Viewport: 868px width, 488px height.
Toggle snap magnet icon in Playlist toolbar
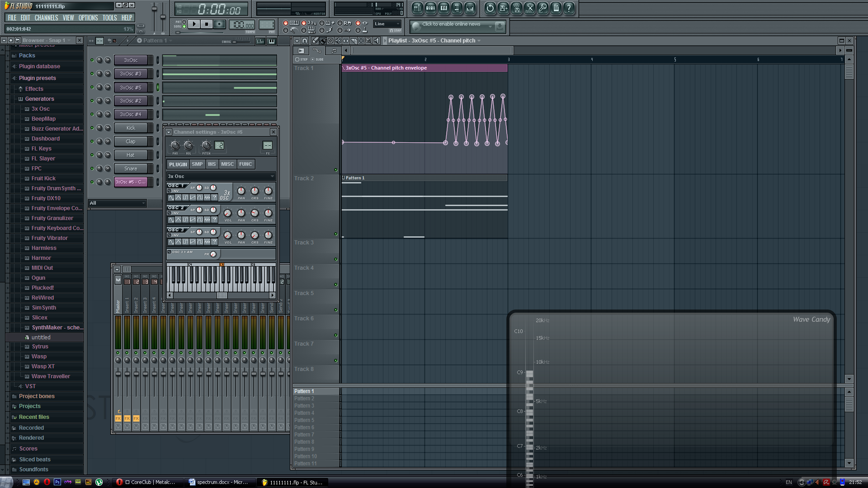[x=305, y=41]
